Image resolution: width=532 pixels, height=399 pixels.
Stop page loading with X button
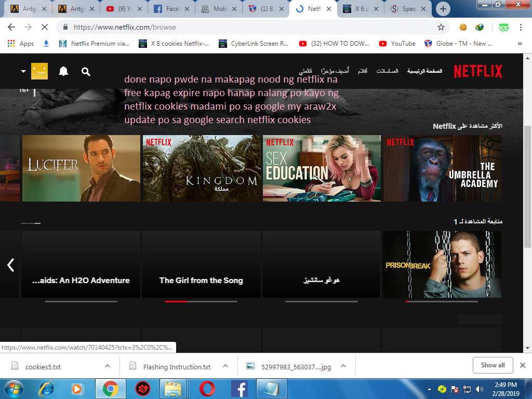point(45,27)
